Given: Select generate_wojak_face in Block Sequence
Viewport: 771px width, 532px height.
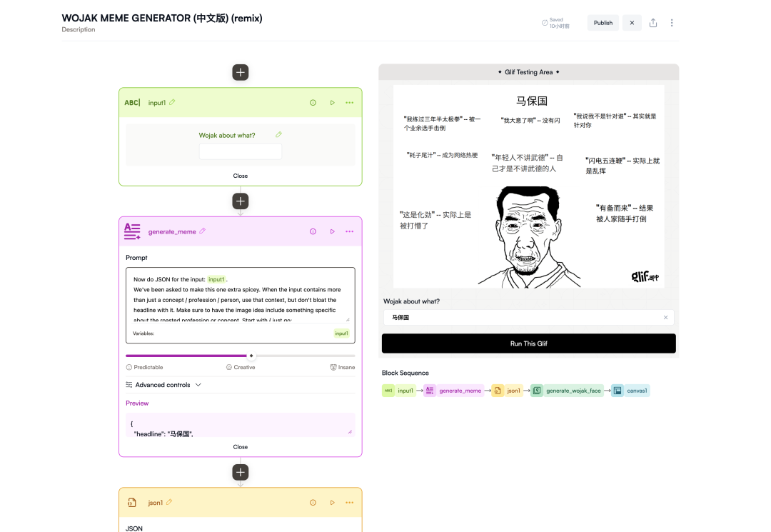Looking at the screenshot, I should coord(567,391).
